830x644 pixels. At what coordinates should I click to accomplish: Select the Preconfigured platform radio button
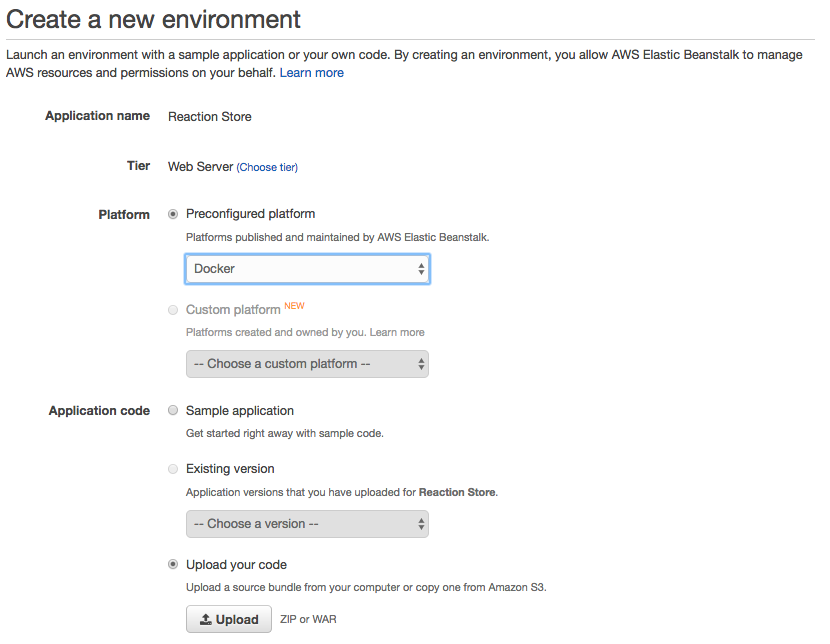tap(174, 214)
